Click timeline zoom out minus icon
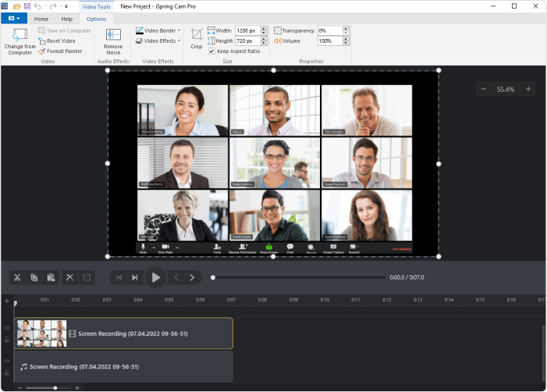 point(20,388)
